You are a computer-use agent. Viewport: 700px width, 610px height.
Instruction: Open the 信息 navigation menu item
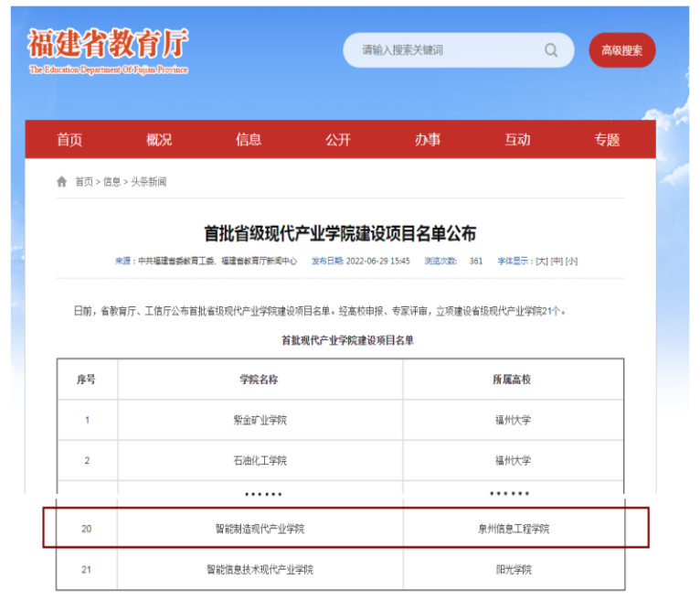tap(249, 139)
